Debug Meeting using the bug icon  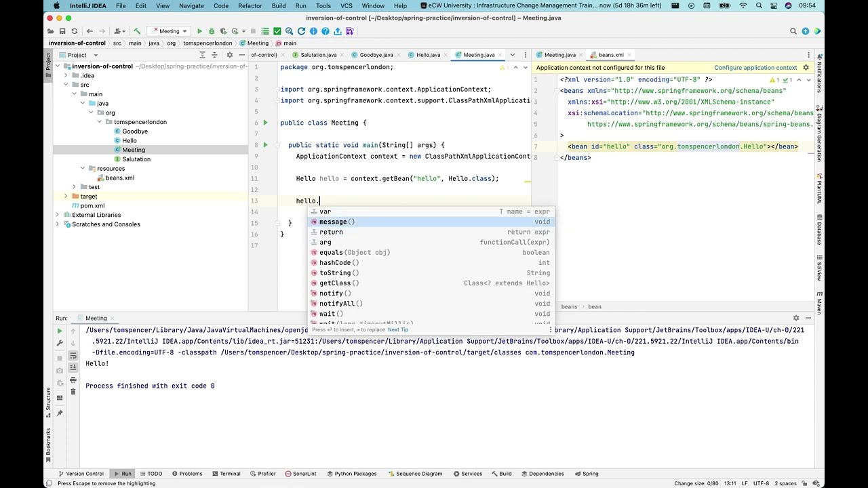(212, 31)
